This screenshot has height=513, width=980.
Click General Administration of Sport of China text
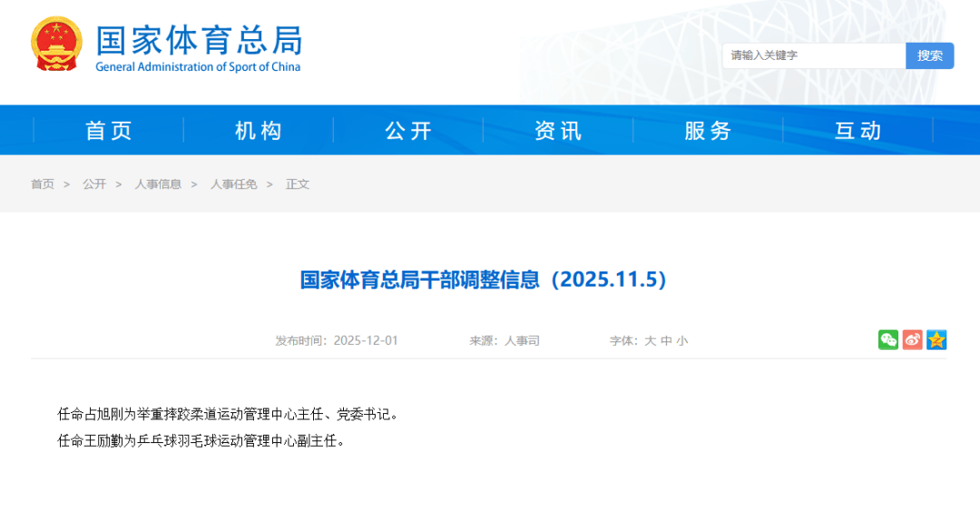pos(198,67)
